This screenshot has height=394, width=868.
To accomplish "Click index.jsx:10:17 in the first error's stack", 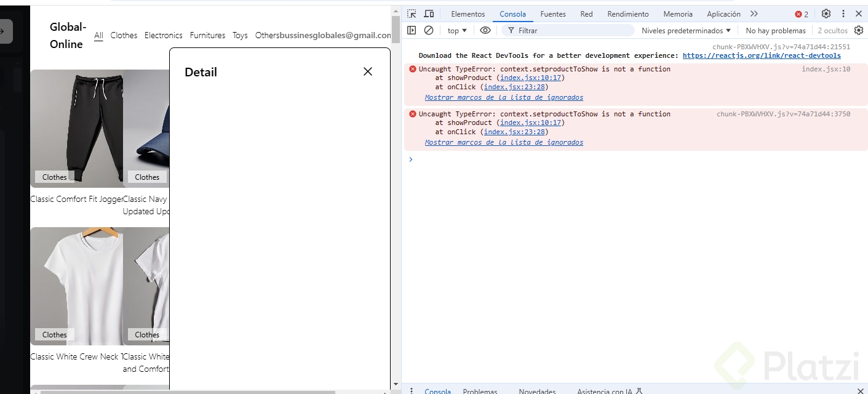I will click(530, 78).
